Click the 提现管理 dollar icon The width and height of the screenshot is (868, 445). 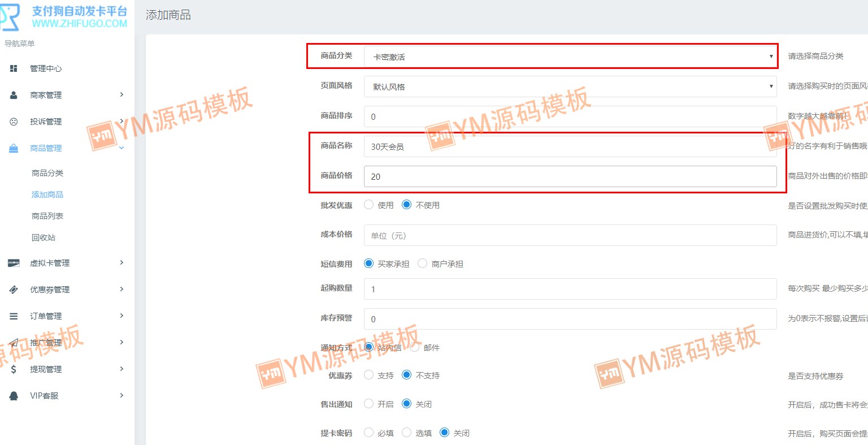(x=14, y=369)
